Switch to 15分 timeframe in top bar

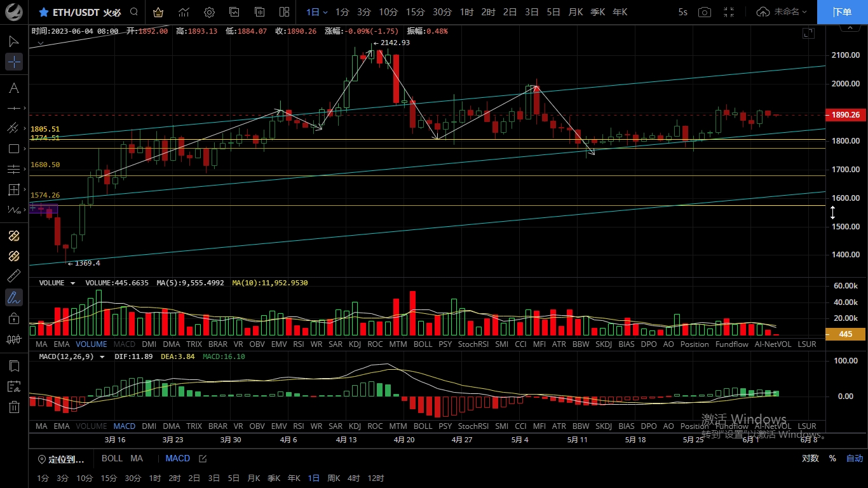click(x=415, y=12)
